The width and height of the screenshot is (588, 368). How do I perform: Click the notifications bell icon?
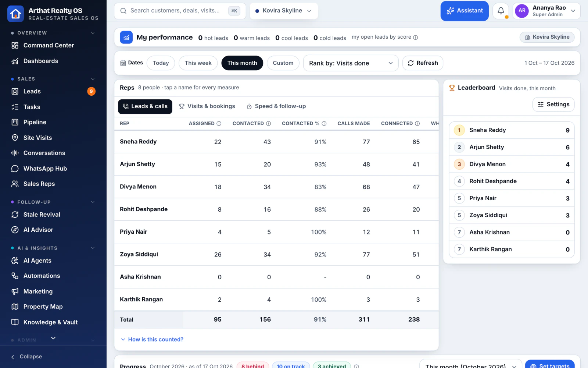tap(501, 11)
